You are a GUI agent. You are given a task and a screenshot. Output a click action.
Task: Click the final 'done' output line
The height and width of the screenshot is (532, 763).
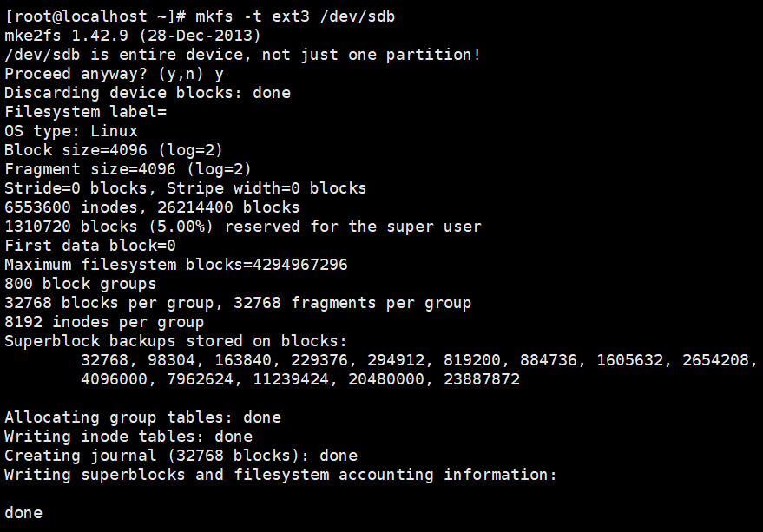[23, 513]
